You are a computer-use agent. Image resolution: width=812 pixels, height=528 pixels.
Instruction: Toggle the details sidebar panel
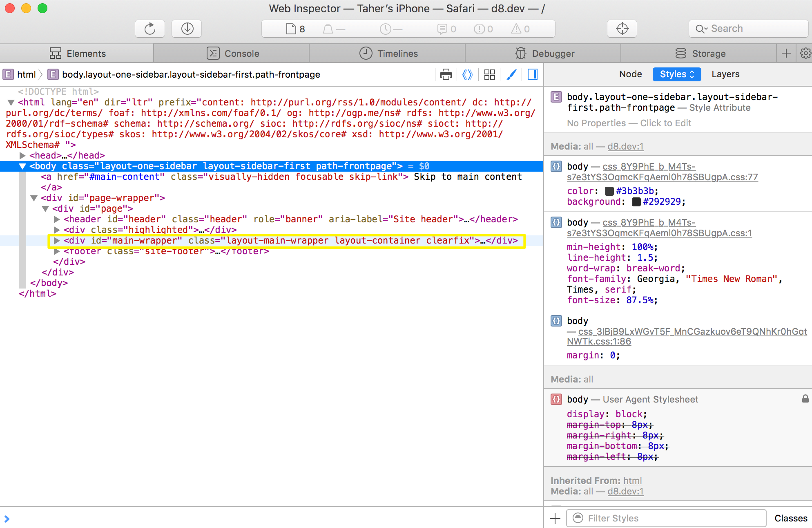pyautogui.click(x=533, y=74)
